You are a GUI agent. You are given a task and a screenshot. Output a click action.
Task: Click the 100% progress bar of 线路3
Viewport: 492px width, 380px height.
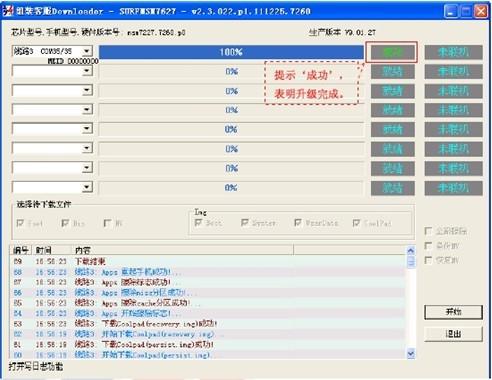[231, 52]
